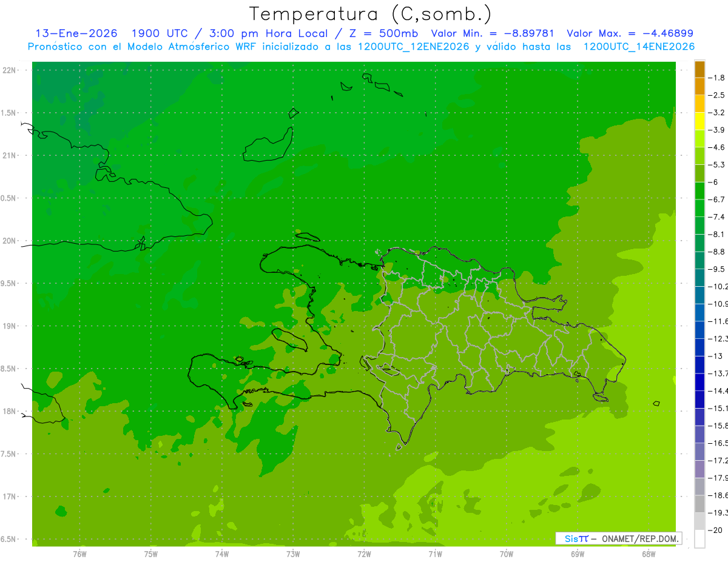
Task: Select the legend swatch between -4.6 and -5.3
Action: point(699,156)
